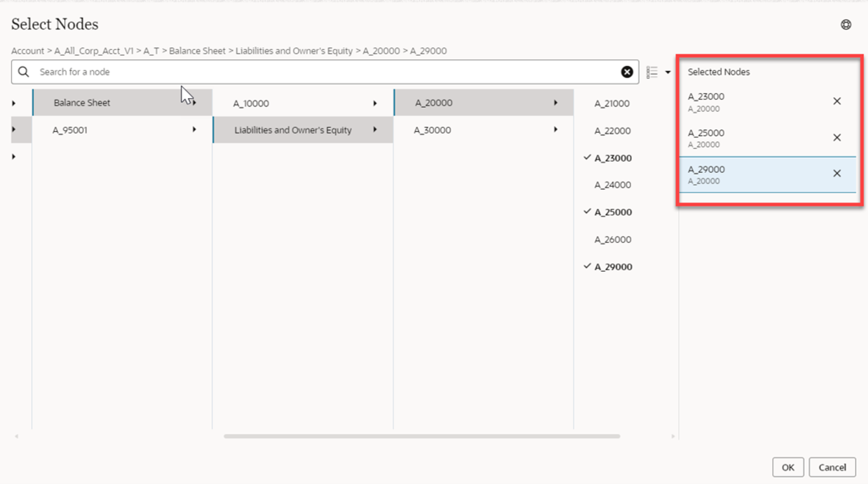Open the help icon at top right

coord(846,25)
